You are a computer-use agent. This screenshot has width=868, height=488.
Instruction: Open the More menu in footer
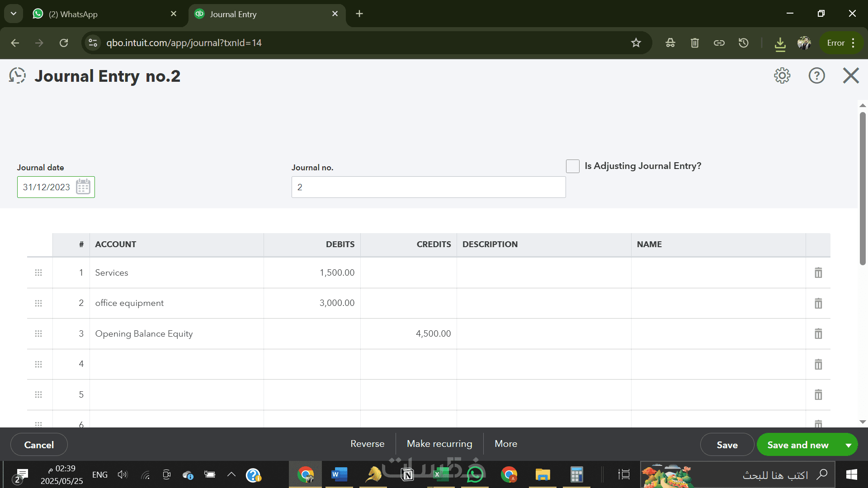[505, 444]
